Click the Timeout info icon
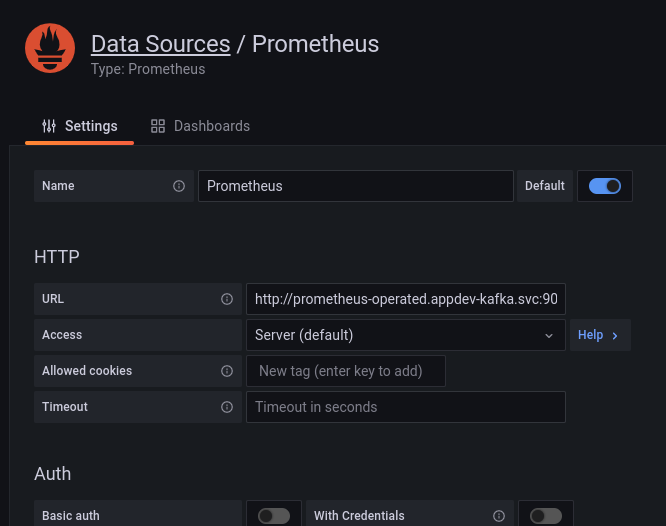The image size is (666, 526). (227, 407)
